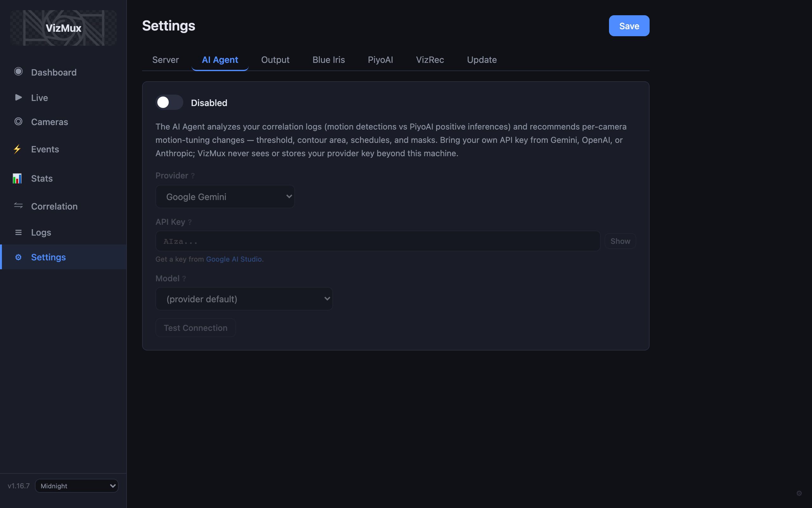Open the Update tab
Screen dimensions: 812x508
coord(482,60)
